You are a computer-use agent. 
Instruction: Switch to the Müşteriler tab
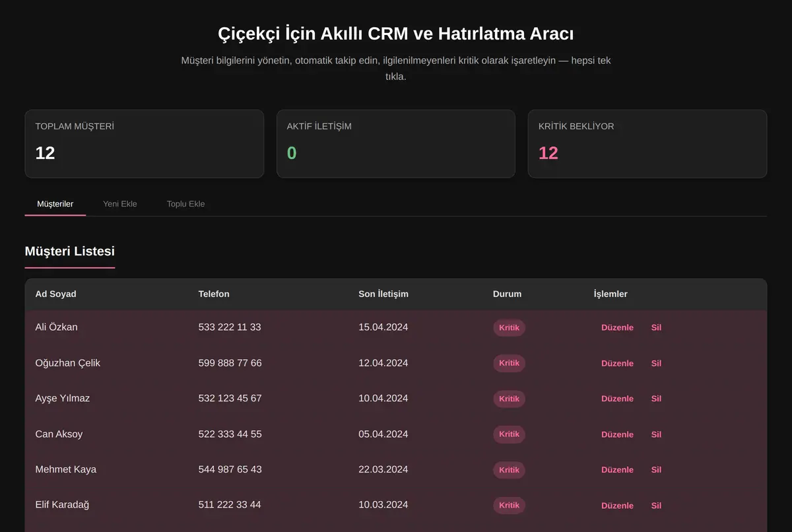pyautogui.click(x=55, y=204)
